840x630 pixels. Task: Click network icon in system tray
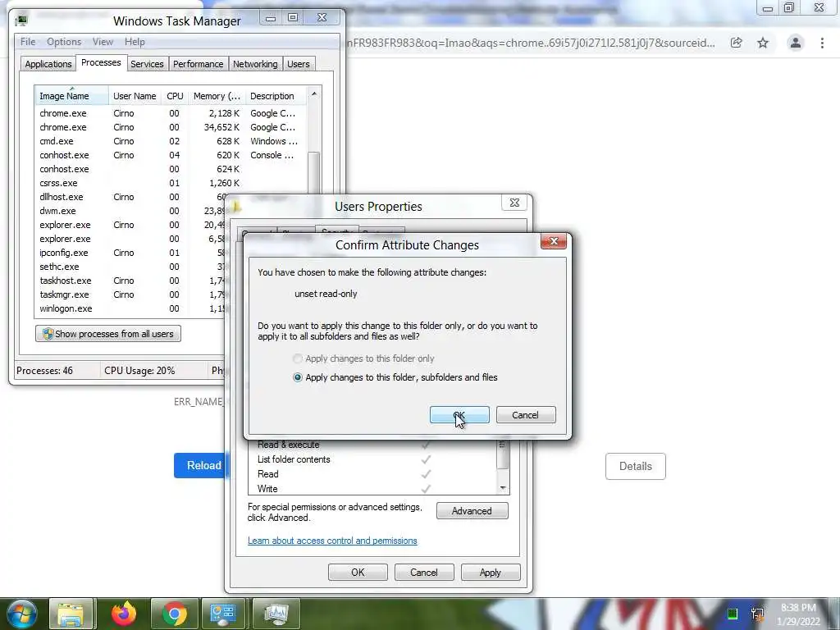[x=757, y=614]
